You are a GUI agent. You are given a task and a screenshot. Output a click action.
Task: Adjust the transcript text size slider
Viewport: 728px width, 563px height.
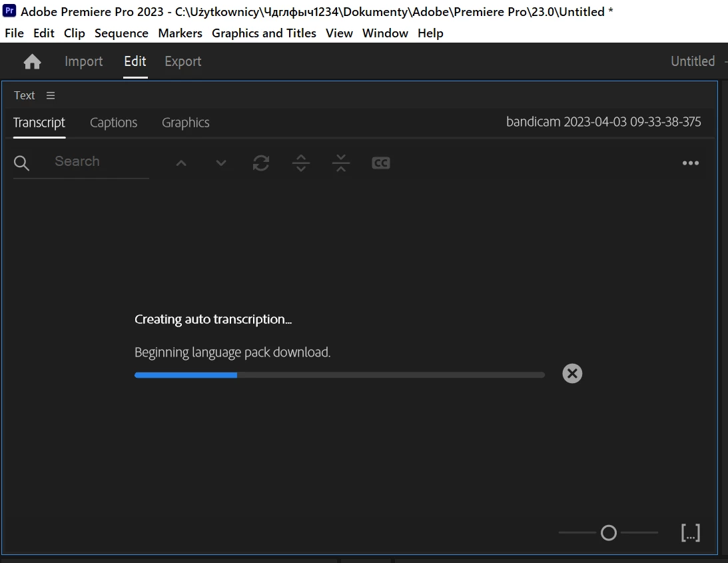coord(608,533)
